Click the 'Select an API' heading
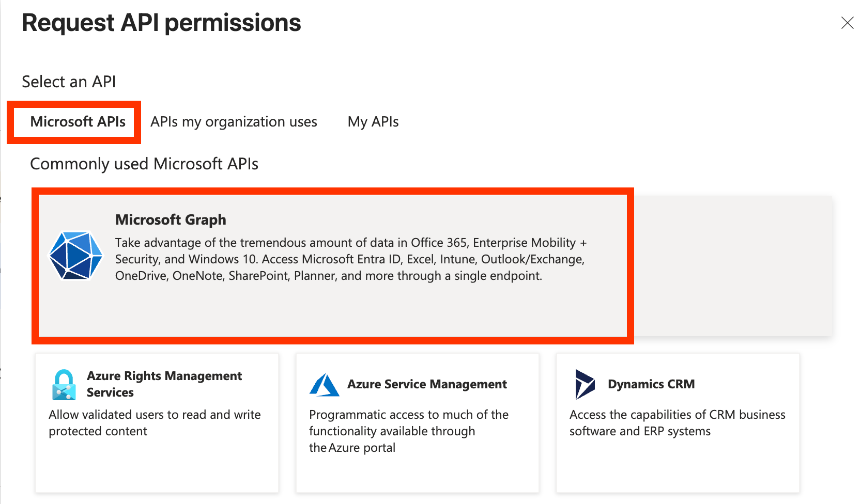The width and height of the screenshot is (861, 504). pyautogui.click(x=69, y=82)
